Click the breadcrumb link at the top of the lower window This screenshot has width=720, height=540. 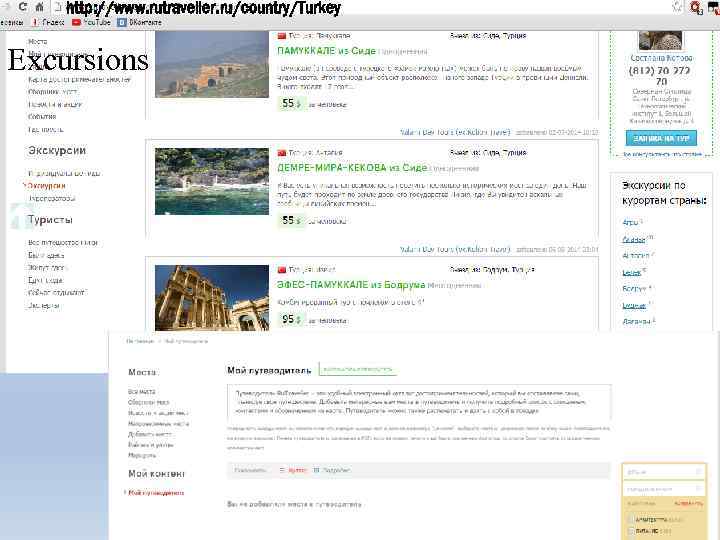click(140, 341)
